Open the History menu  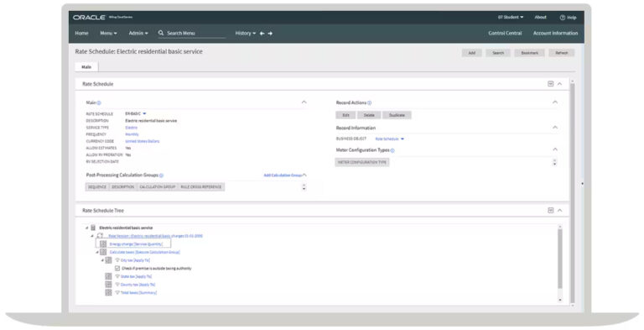(245, 34)
